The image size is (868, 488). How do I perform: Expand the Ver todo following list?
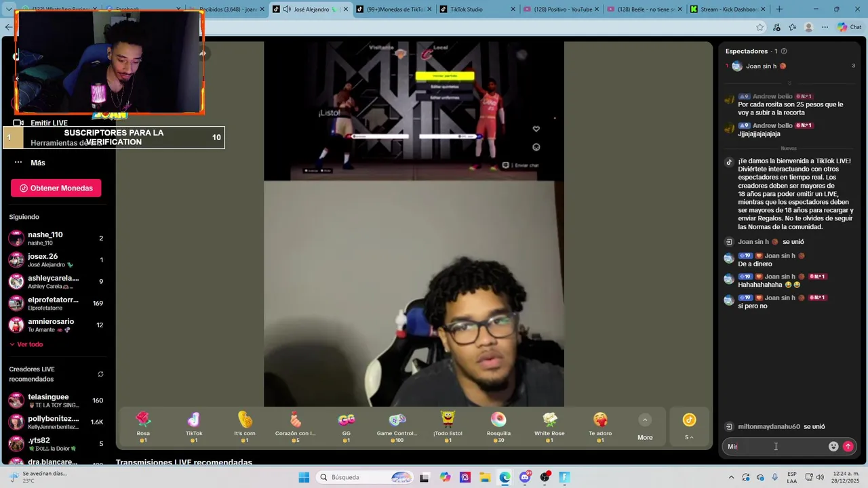pyautogui.click(x=26, y=344)
